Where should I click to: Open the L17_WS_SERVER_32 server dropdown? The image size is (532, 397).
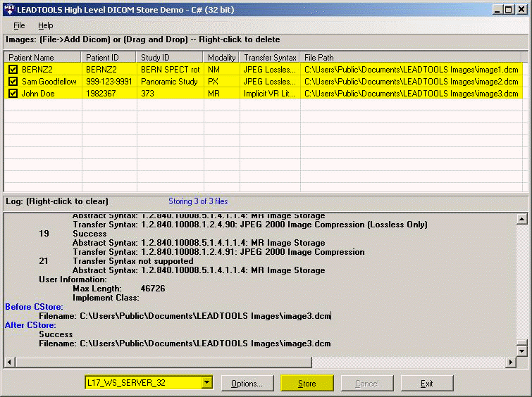(206, 383)
